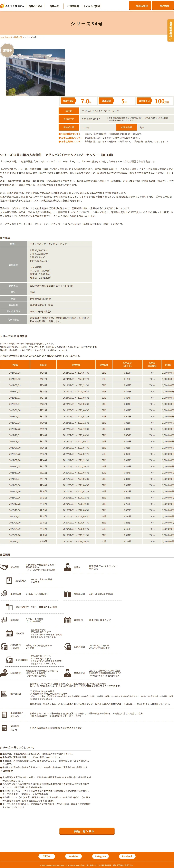Click the 当初満了日 label cell

point(69,119)
